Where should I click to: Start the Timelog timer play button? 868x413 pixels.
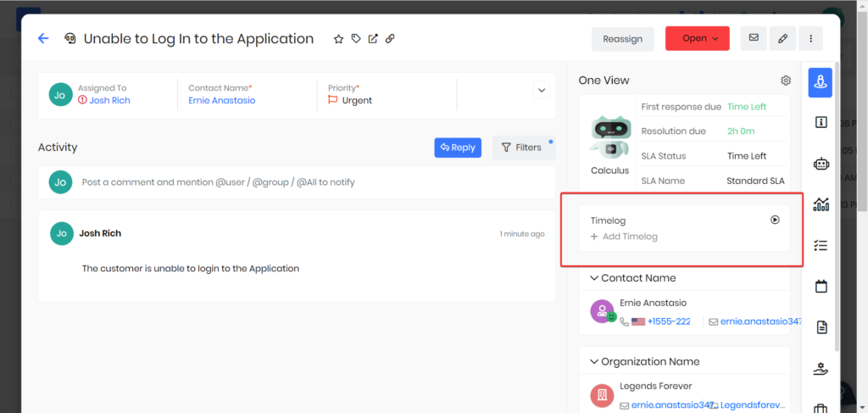(x=775, y=220)
